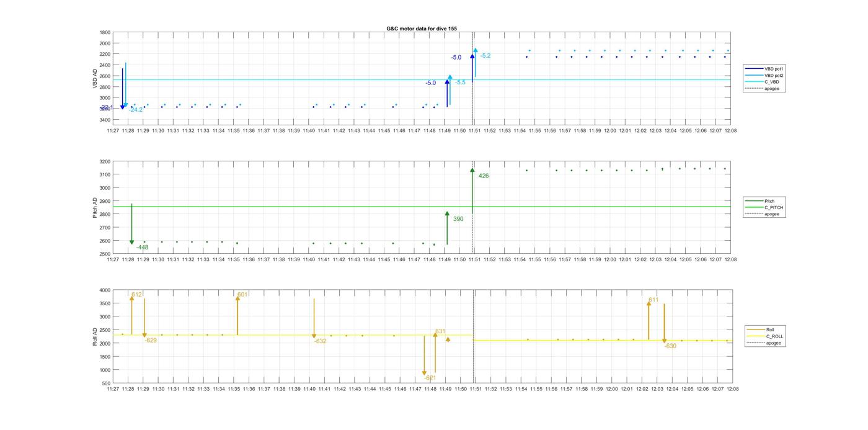Click the chart title "G&C motor data for dive 155"
Image resolution: width=868 pixels, height=430 pixels.
[422, 29]
